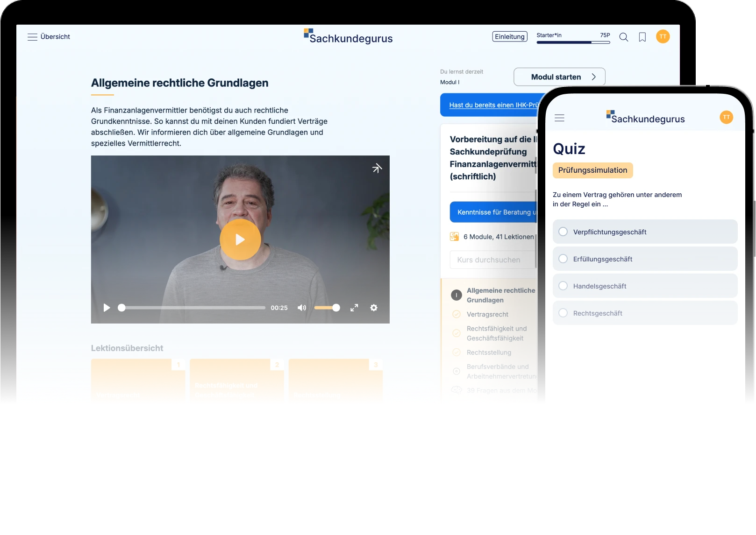The image size is (756, 535).
Task: Enter fullscreen with expand icon
Action: click(x=354, y=308)
